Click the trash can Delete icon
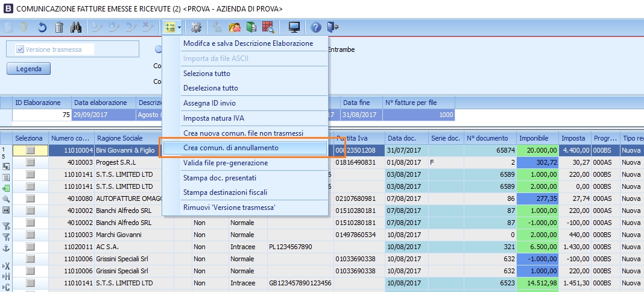Image resolution: width=644 pixels, height=292 pixels. point(59,28)
